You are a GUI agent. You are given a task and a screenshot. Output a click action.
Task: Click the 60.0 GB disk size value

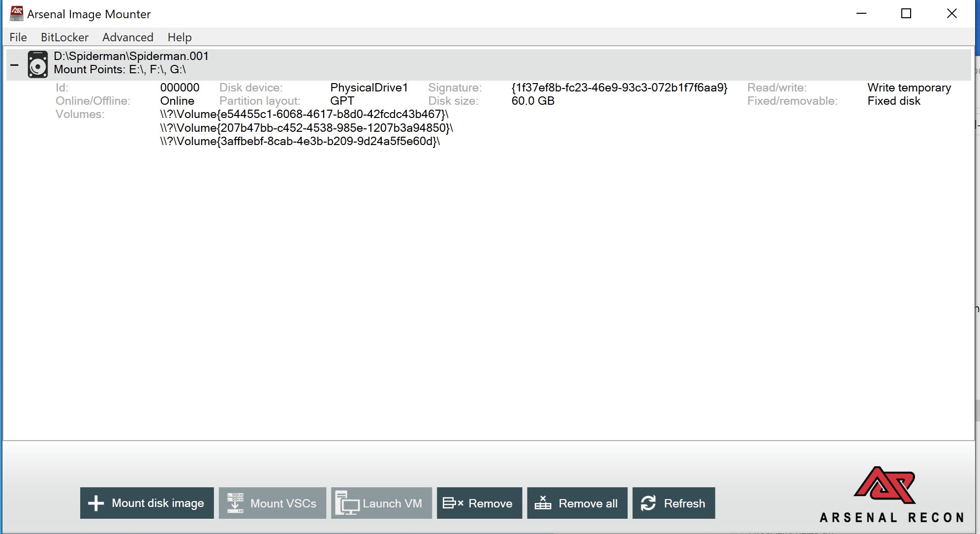[533, 101]
